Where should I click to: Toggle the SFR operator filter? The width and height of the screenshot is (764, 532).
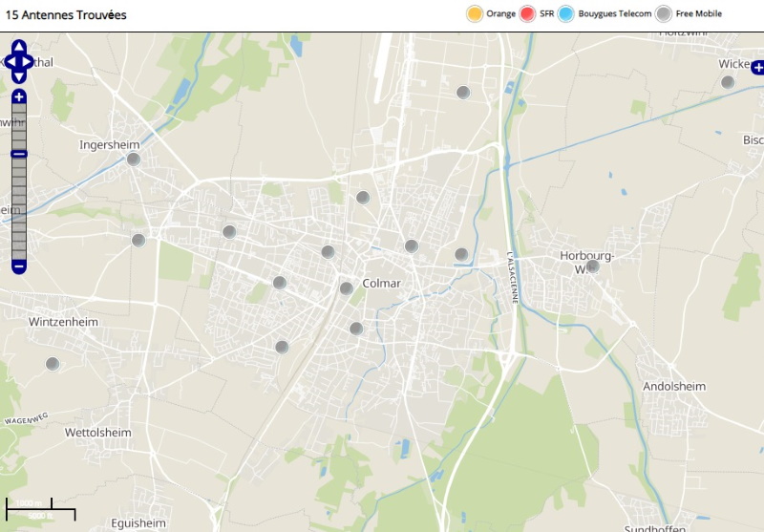tap(527, 14)
